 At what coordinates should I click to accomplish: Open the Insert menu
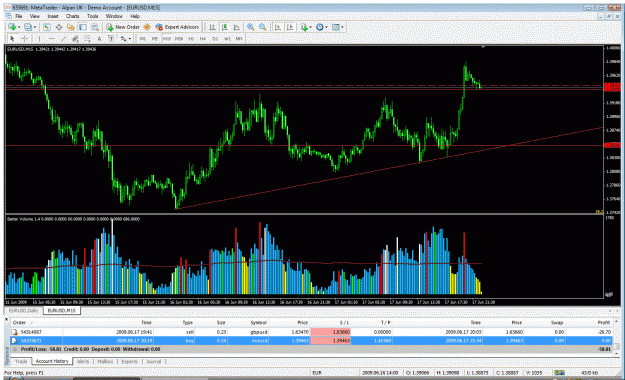coord(53,16)
